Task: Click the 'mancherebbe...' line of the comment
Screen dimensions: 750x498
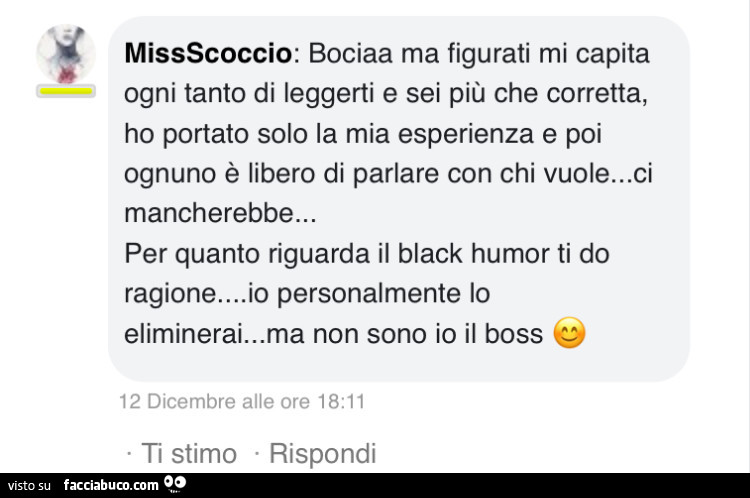Action: [x=220, y=213]
